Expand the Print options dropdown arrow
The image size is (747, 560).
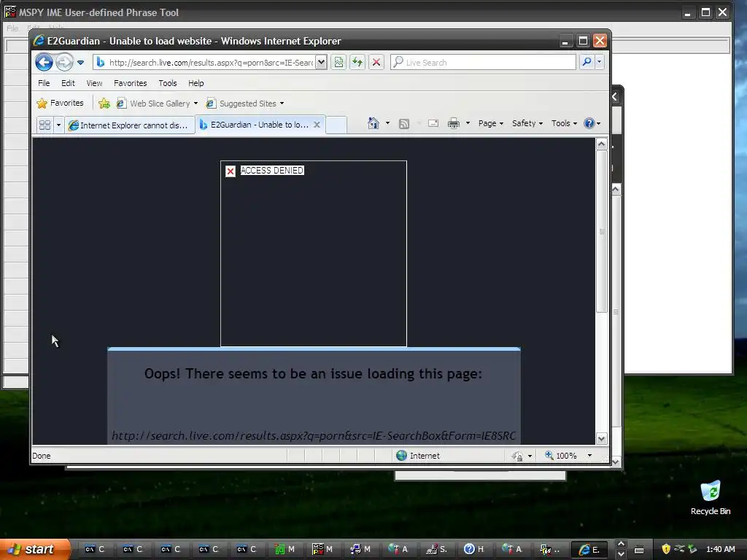tap(468, 123)
